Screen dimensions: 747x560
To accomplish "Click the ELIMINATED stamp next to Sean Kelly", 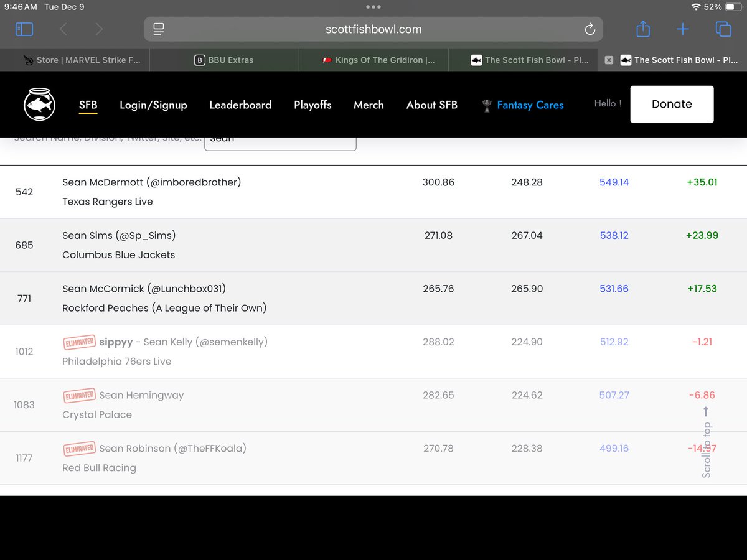I will pos(79,342).
